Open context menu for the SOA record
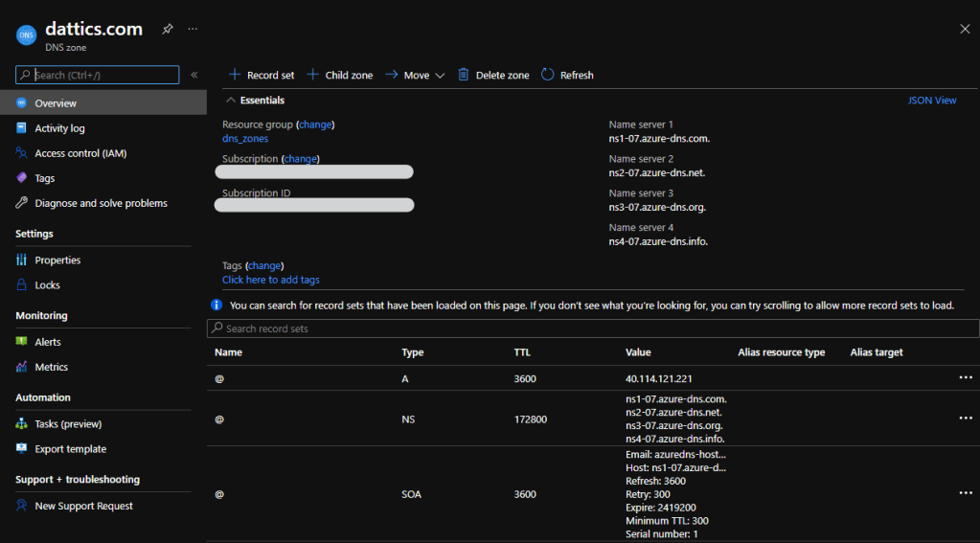This screenshot has height=543, width=980. point(965,493)
